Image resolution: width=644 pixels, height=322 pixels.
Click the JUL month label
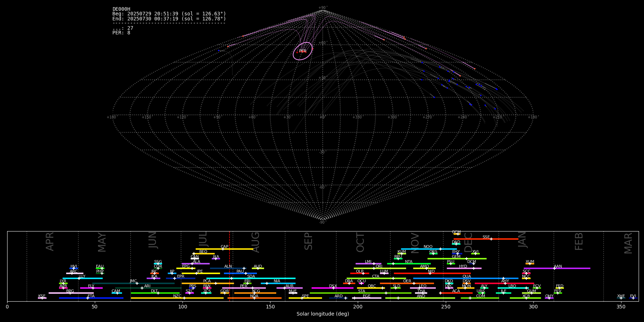203,239
